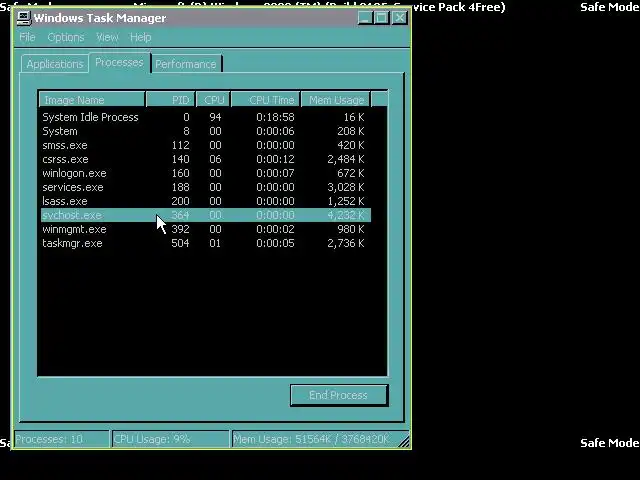The width and height of the screenshot is (640, 480).
Task: Select the smss.exe process
Action: (206, 145)
